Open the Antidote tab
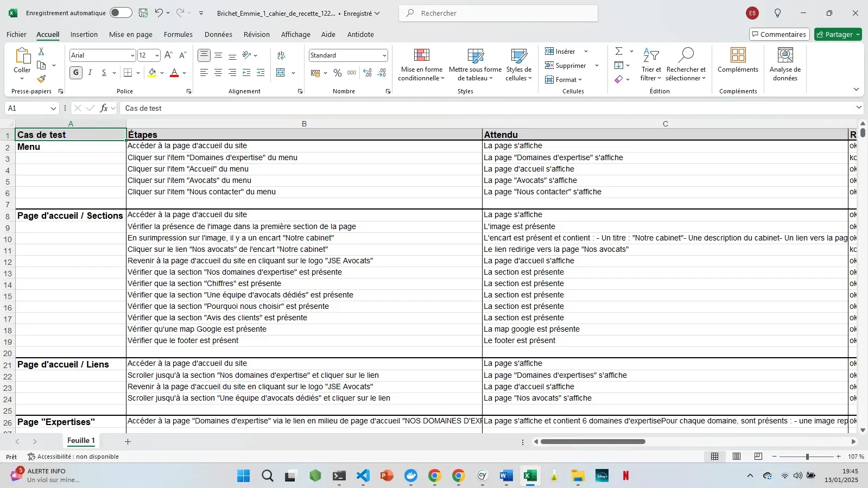The height and width of the screenshot is (488, 868). tap(360, 34)
